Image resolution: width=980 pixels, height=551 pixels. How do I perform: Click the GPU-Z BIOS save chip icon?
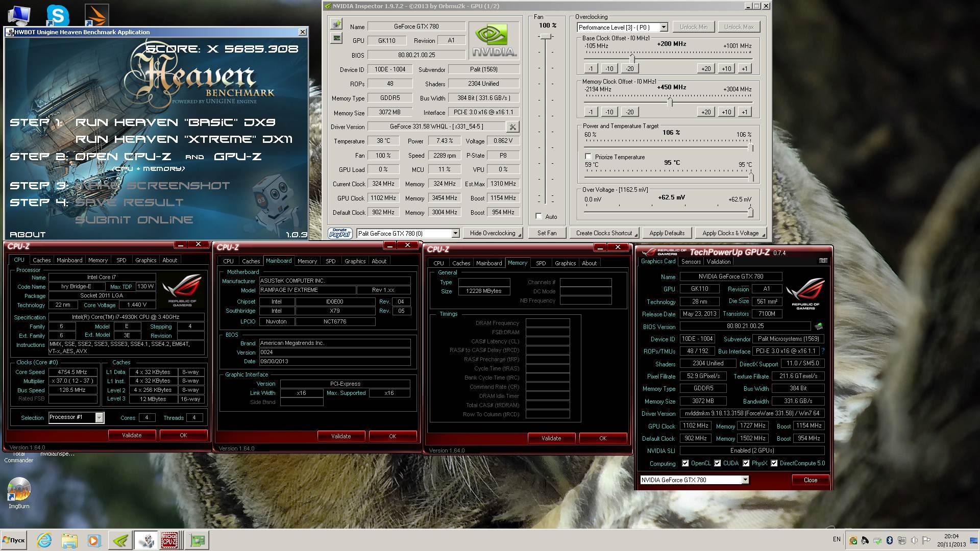pos(819,327)
